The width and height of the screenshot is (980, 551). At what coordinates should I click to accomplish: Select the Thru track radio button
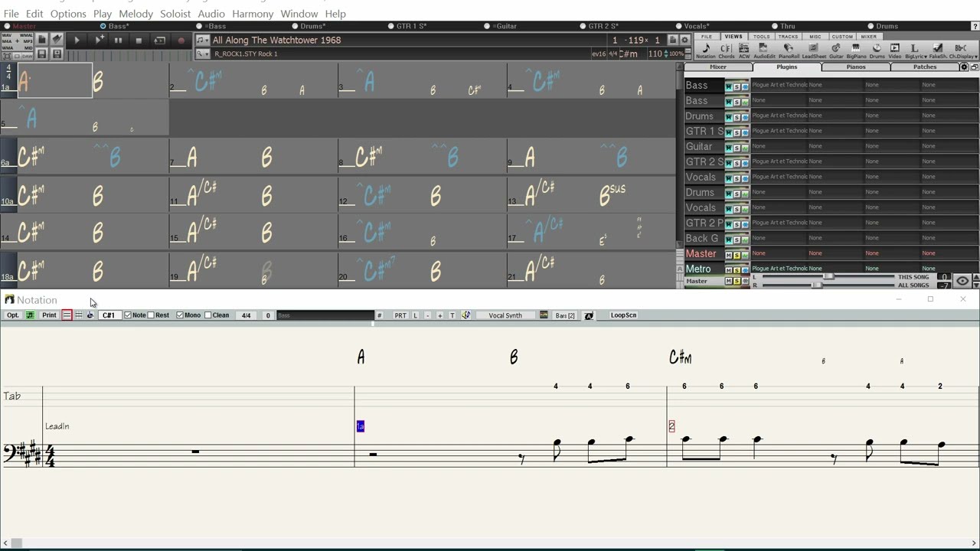(x=774, y=26)
